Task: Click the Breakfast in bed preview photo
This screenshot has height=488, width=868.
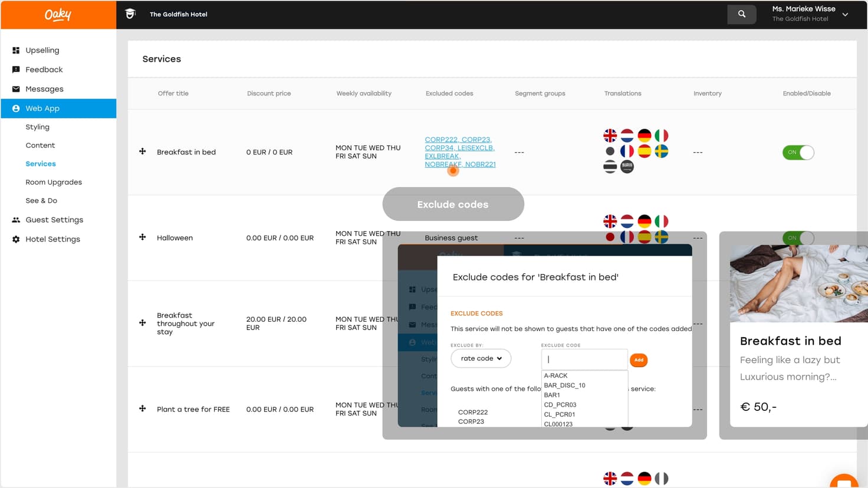Action: click(799, 283)
